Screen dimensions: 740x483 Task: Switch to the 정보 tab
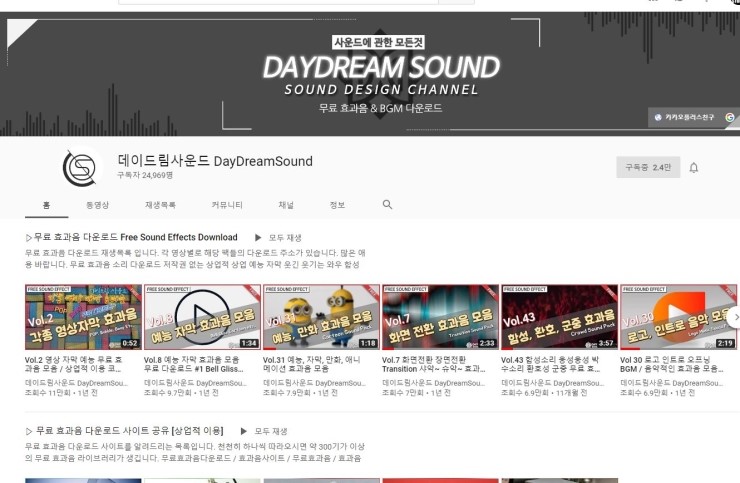coord(337,205)
